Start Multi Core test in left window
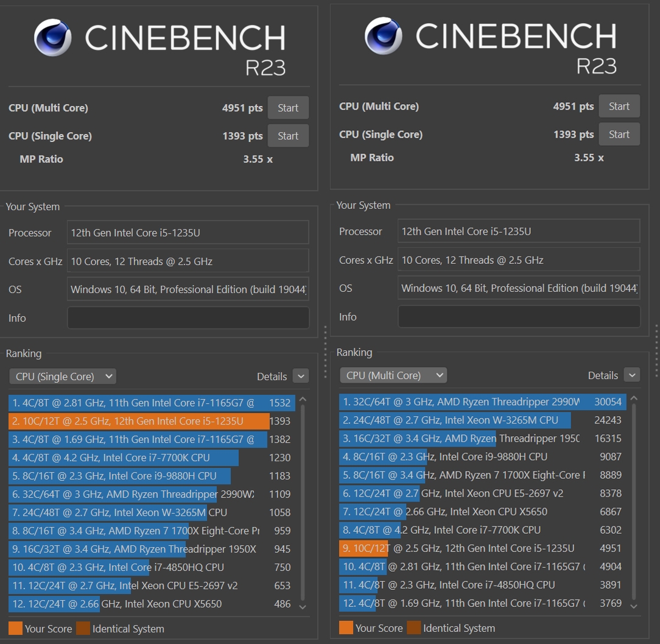The width and height of the screenshot is (660, 644). click(288, 108)
